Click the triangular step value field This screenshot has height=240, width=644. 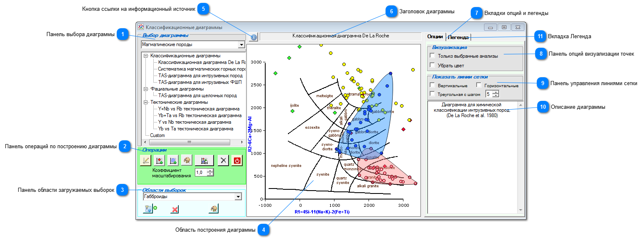pyautogui.click(x=489, y=94)
